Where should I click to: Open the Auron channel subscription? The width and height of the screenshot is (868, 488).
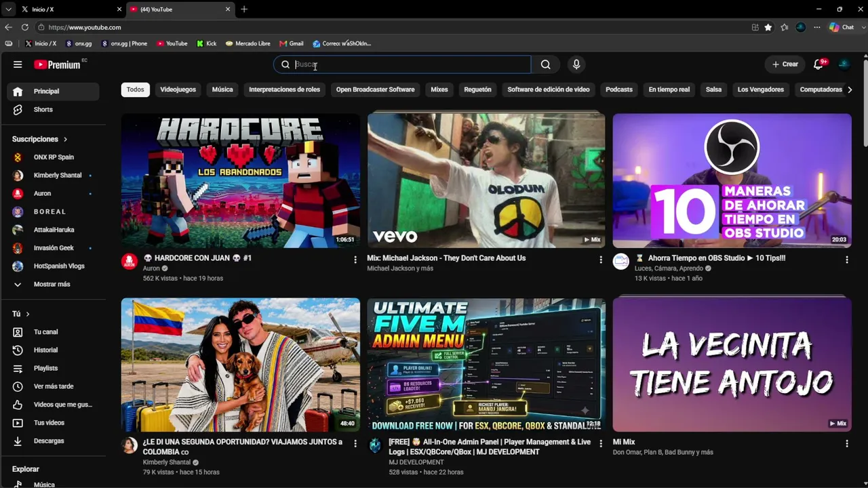54,193
